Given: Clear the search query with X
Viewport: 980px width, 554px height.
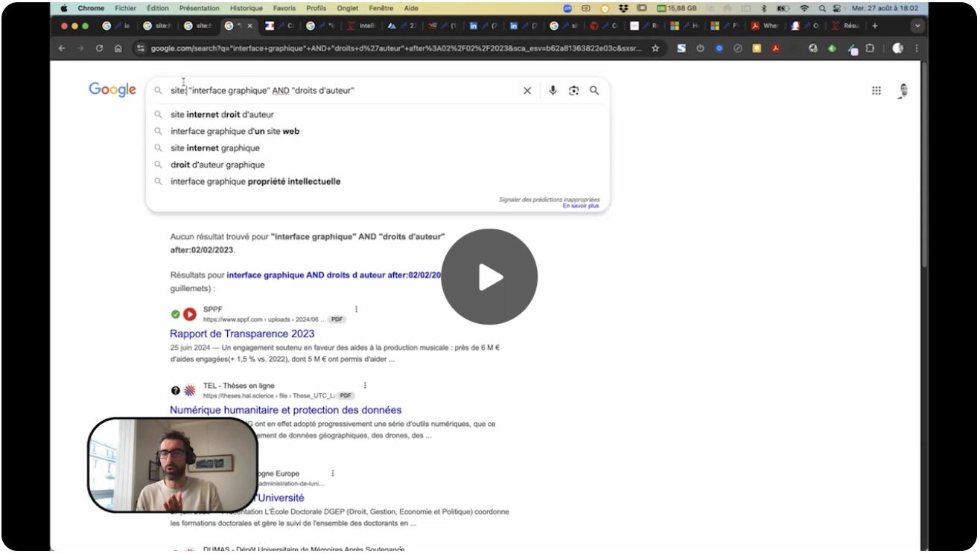Looking at the screenshot, I should tap(527, 90).
